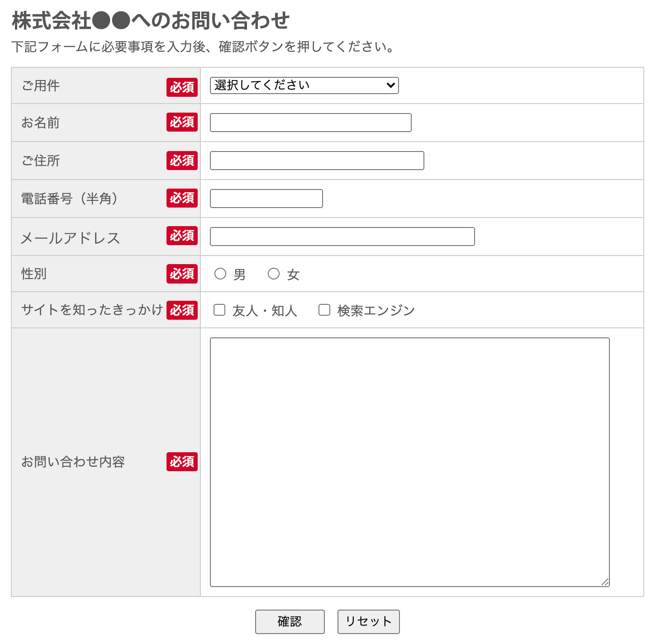Click the メールアドレス text field
This screenshot has width=656, height=644.
click(x=342, y=237)
